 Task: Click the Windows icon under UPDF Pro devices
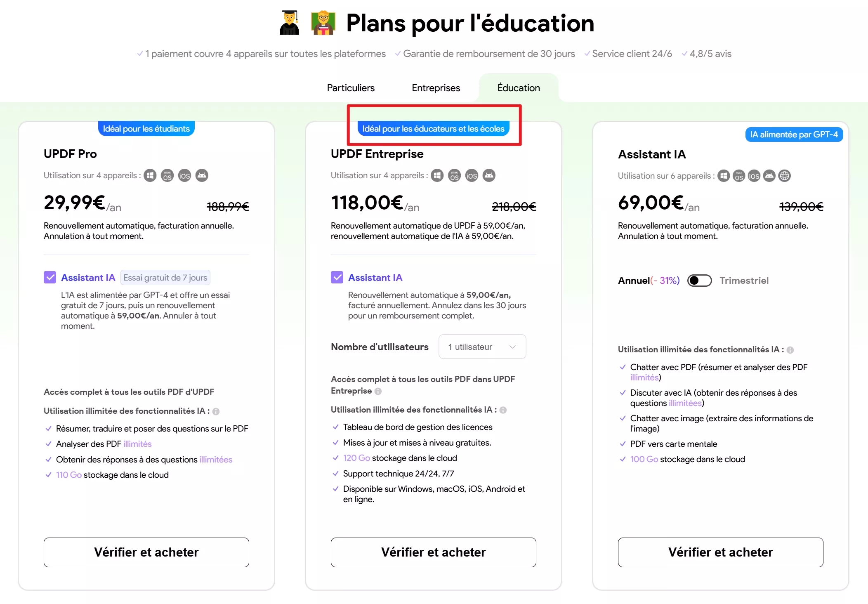(x=149, y=175)
